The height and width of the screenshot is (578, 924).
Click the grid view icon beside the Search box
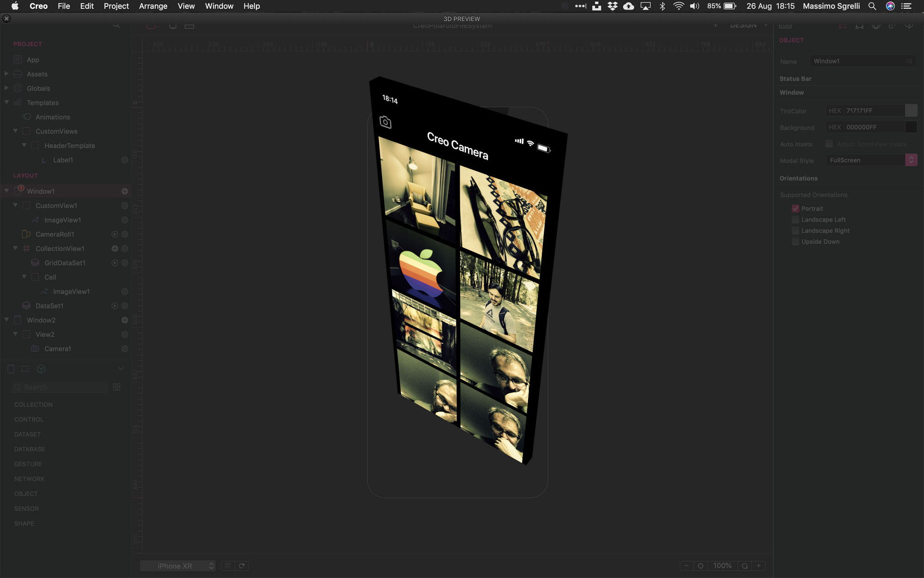pyautogui.click(x=116, y=387)
